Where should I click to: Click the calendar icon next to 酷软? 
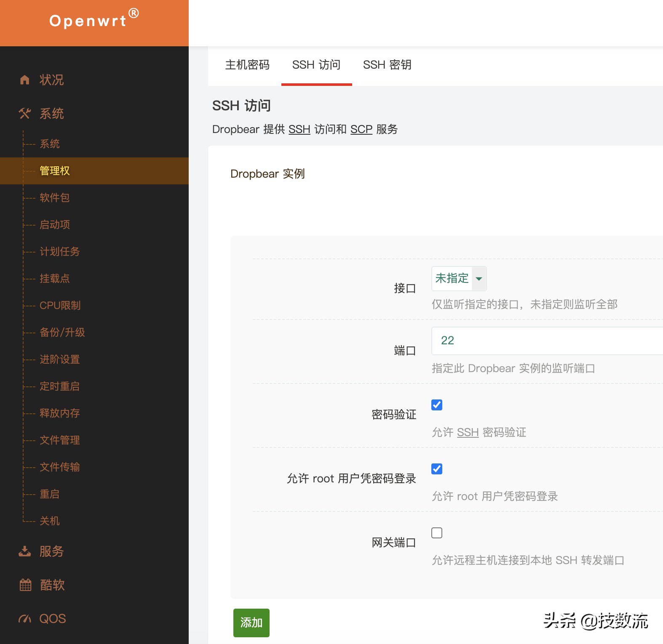point(25,585)
